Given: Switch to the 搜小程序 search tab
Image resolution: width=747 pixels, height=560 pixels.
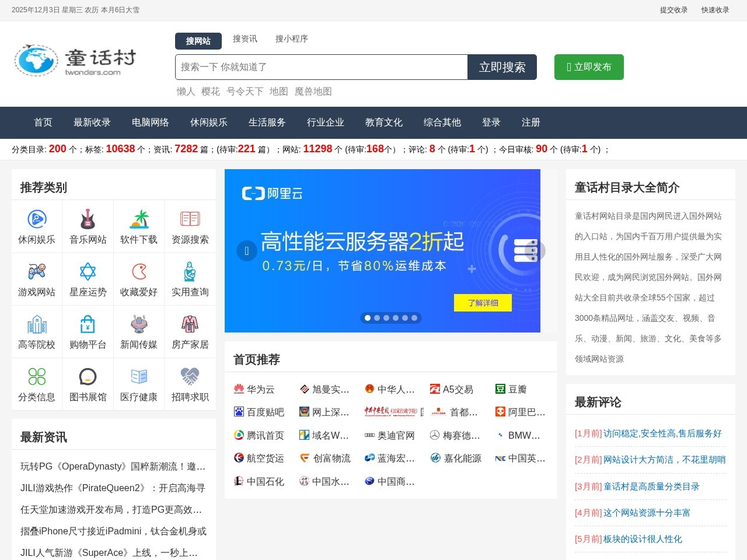Looking at the screenshot, I should click(291, 38).
